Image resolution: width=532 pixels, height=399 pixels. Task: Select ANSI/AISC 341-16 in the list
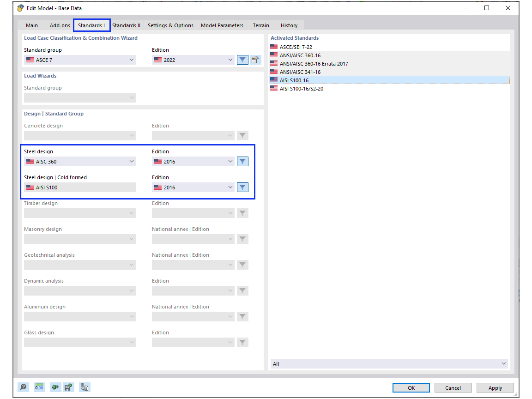[x=389, y=72]
